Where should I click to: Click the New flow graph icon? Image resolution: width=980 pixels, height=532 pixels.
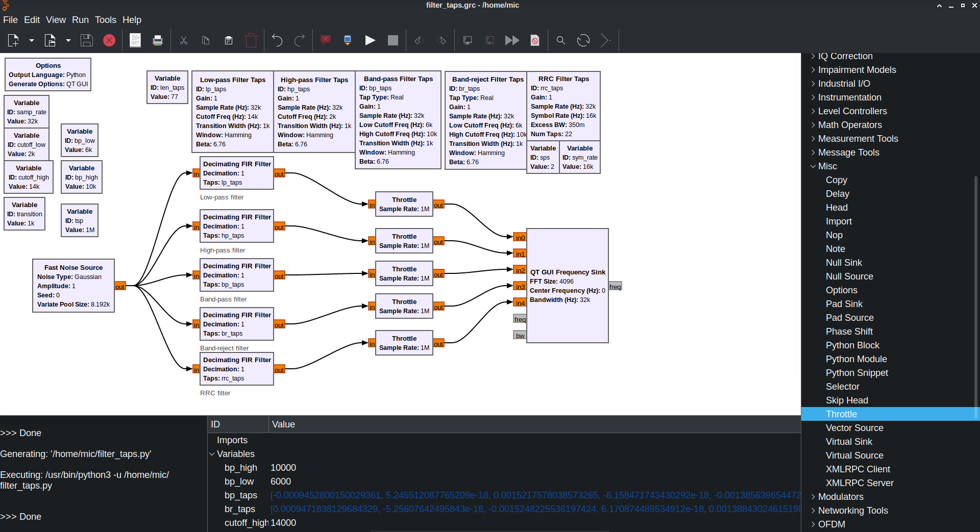click(13, 40)
